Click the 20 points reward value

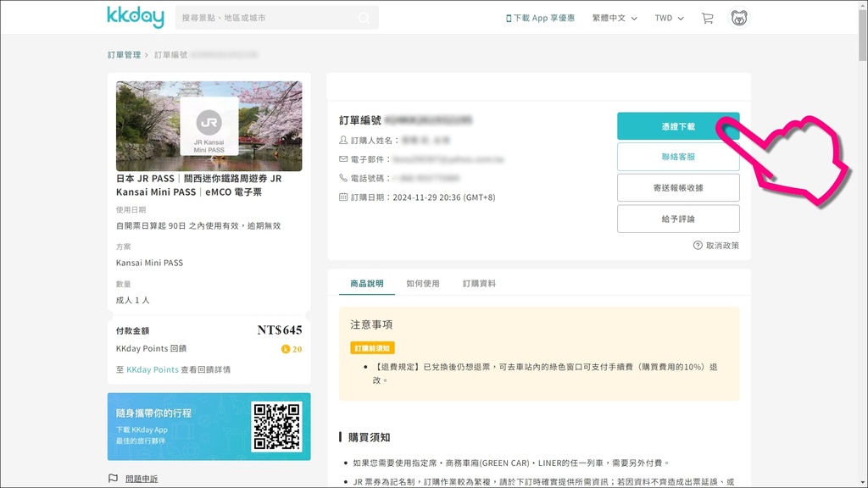pos(298,349)
